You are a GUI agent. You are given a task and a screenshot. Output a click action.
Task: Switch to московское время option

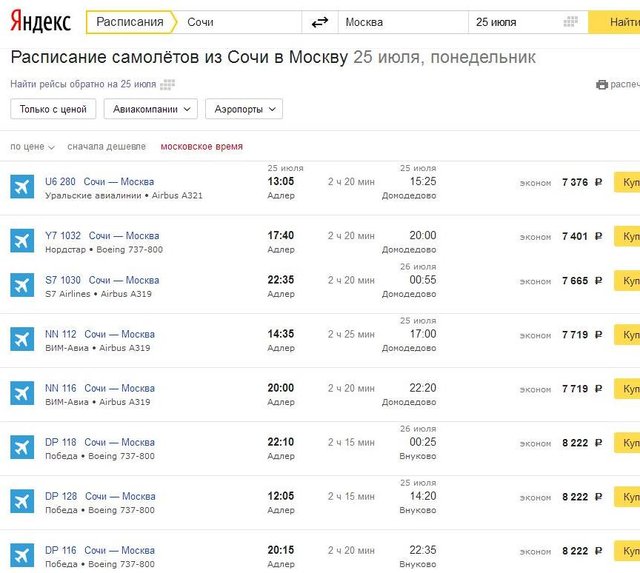201,147
